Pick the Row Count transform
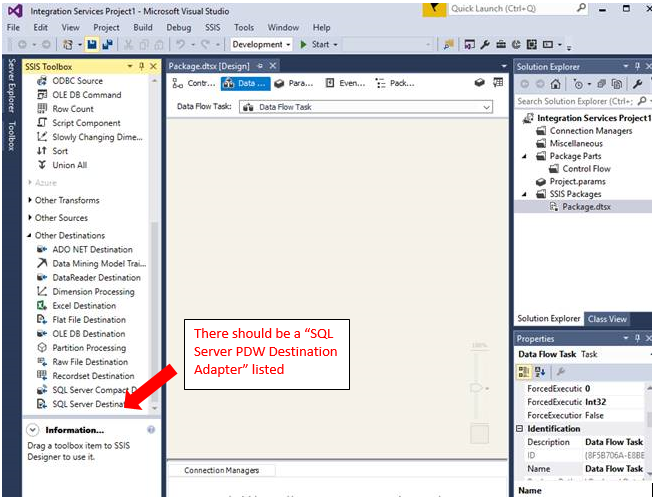The image size is (658, 502). pos(73,109)
